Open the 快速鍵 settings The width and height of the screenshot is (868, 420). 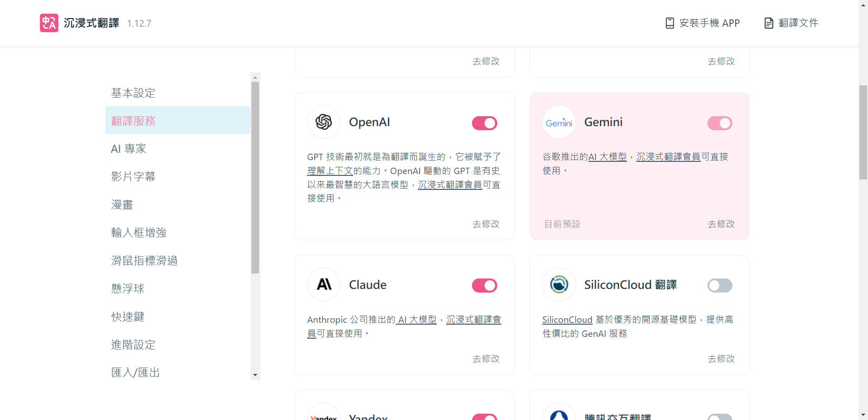(x=178, y=316)
